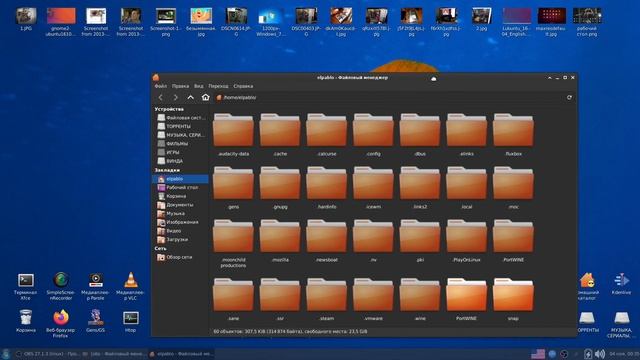This screenshot has width=640, height=360.
Task: Select the .audacity-data folder
Action: click(233, 135)
